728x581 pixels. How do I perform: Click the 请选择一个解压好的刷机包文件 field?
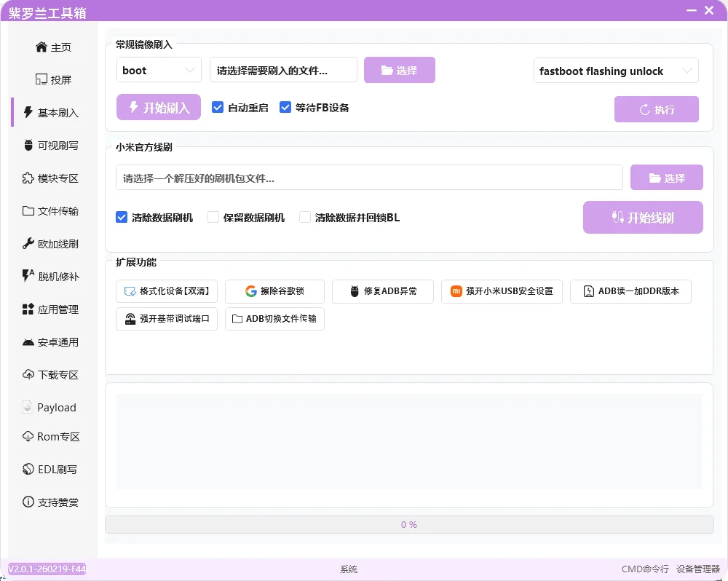coord(369,178)
